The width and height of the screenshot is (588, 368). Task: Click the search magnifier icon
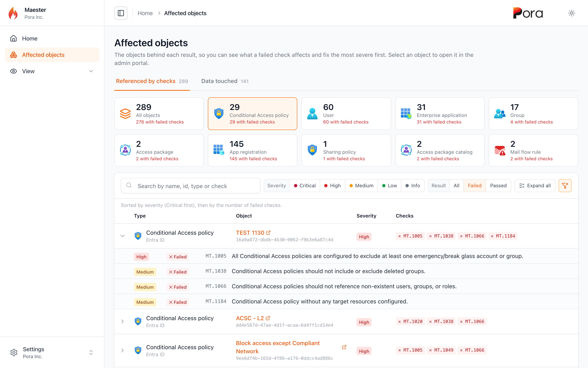(129, 185)
